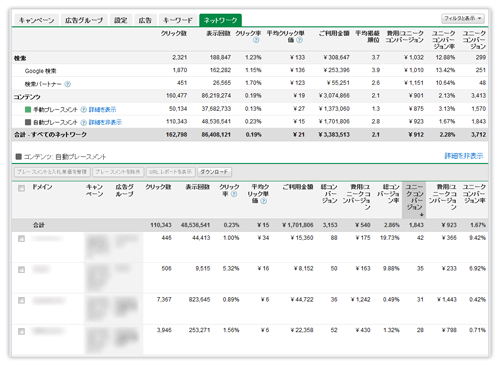Click dark swatch beside 自動プレースメント row

pos(28,122)
